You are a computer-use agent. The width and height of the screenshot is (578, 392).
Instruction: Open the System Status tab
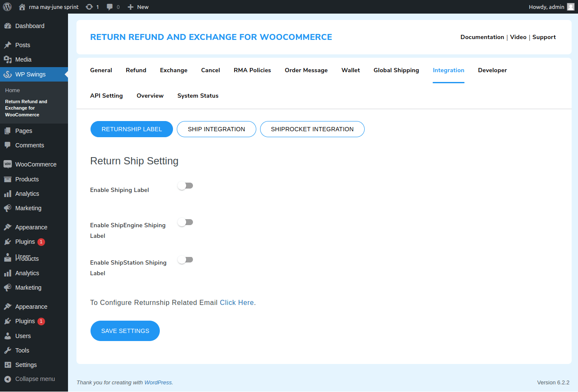click(x=198, y=96)
